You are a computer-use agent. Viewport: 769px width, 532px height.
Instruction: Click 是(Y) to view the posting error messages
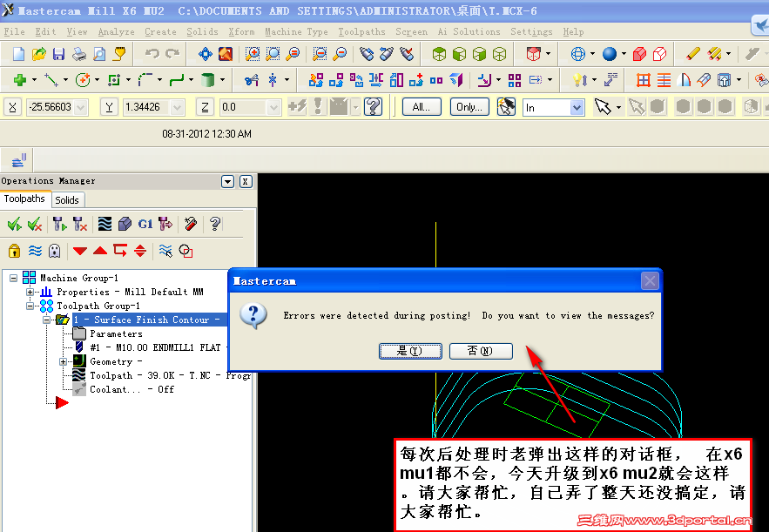coord(409,351)
